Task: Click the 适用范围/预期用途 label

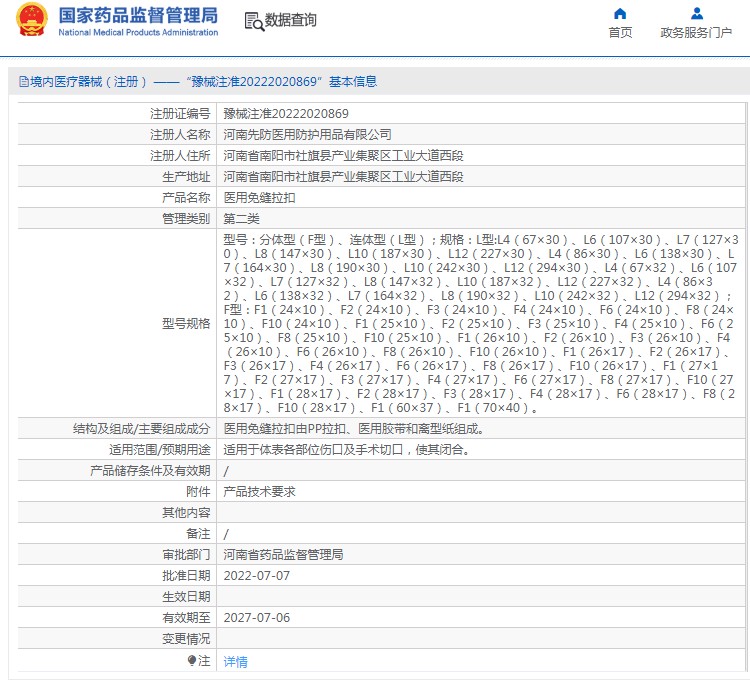Action: (x=160, y=450)
